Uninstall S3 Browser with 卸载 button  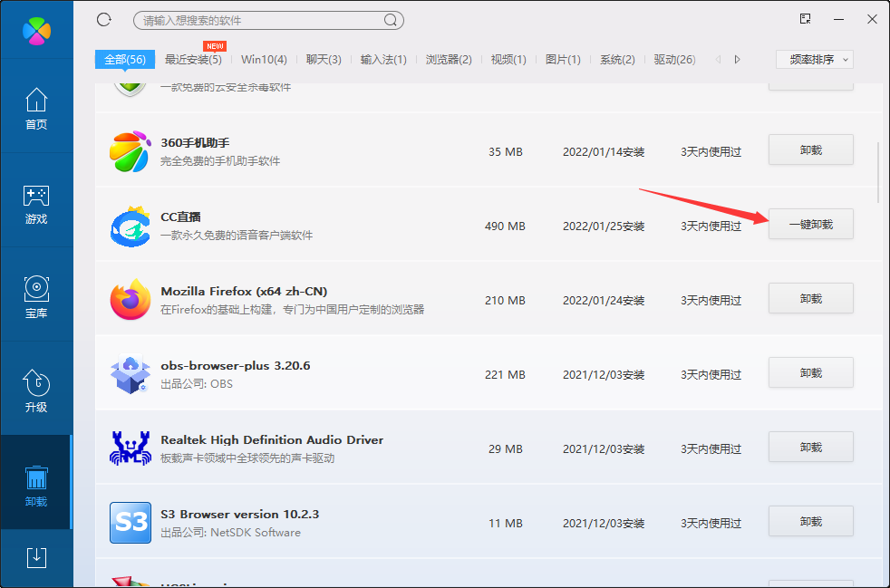tap(811, 522)
